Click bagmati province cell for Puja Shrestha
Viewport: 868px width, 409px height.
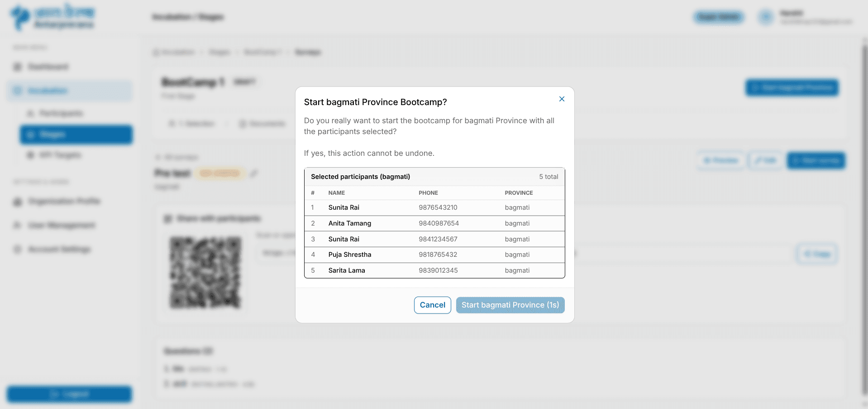[517, 255]
